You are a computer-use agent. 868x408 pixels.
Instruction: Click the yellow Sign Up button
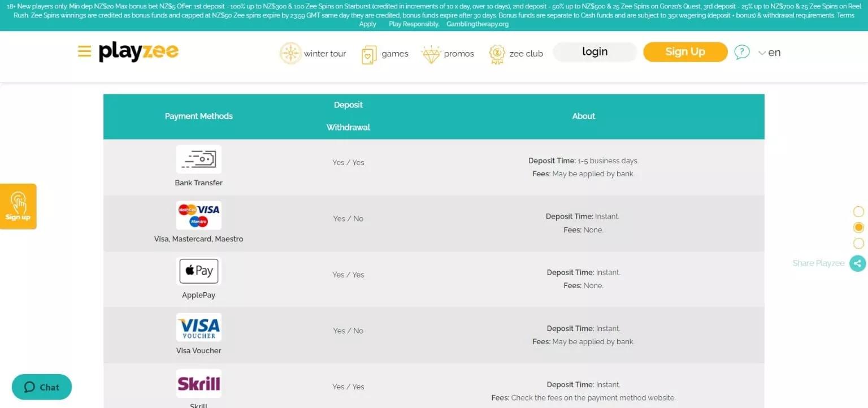[685, 52]
